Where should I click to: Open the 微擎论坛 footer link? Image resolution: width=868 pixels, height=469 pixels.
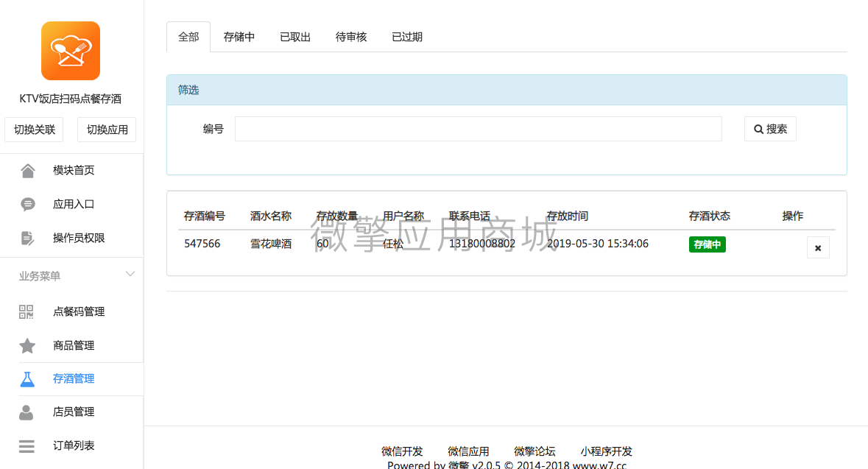pos(534,451)
